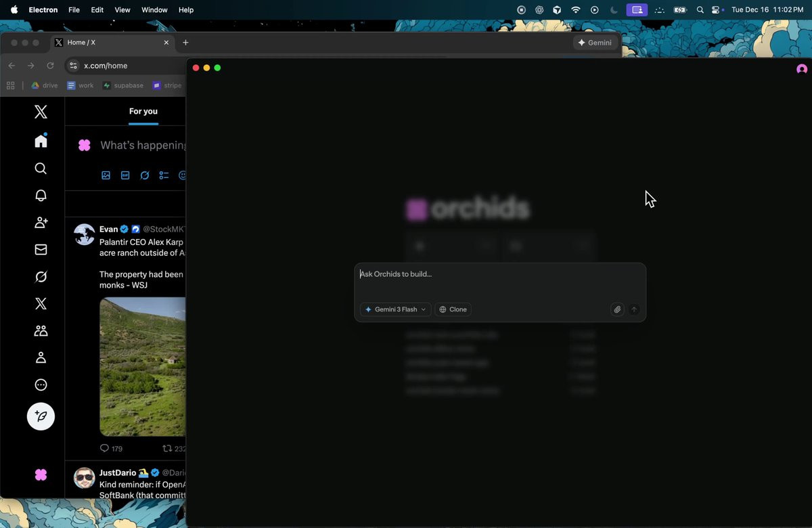Go back in the Chrome browser
This screenshot has width=812, height=528.
(x=12, y=66)
